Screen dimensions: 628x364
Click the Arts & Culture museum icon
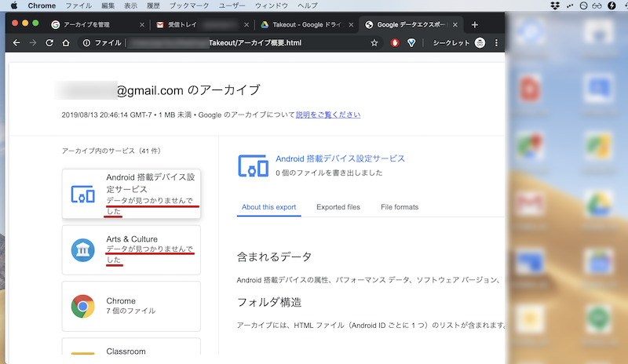(x=82, y=250)
